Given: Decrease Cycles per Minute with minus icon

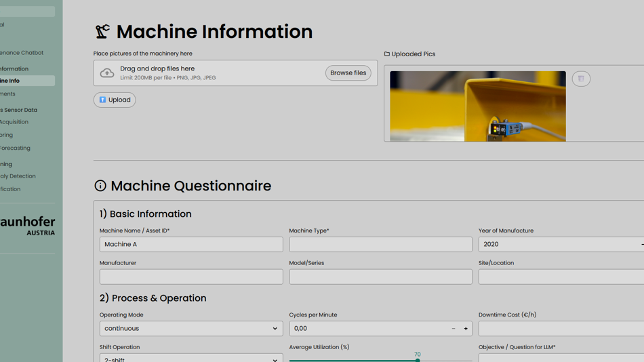Looking at the screenshot, I should pyautogui.click(x=454, y=329).
